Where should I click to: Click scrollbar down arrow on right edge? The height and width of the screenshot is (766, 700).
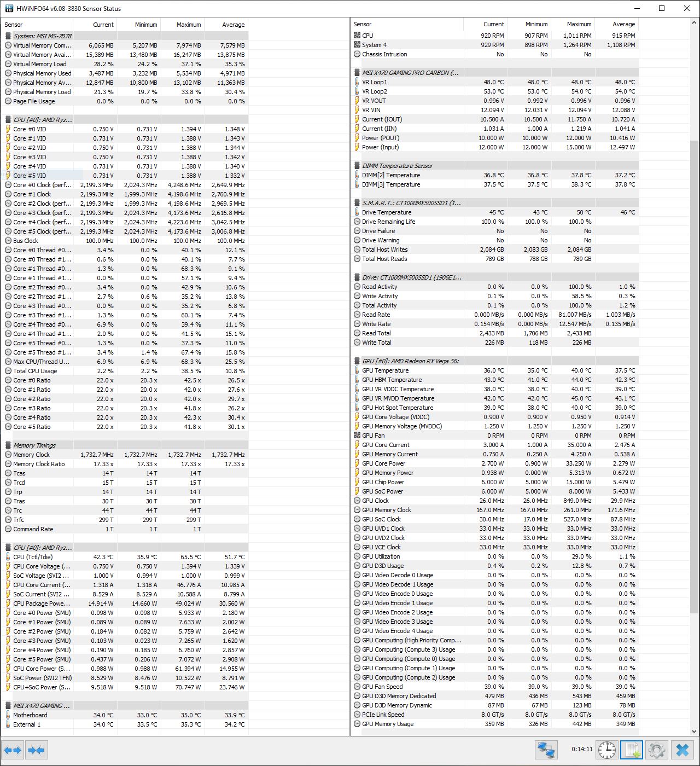695,730
